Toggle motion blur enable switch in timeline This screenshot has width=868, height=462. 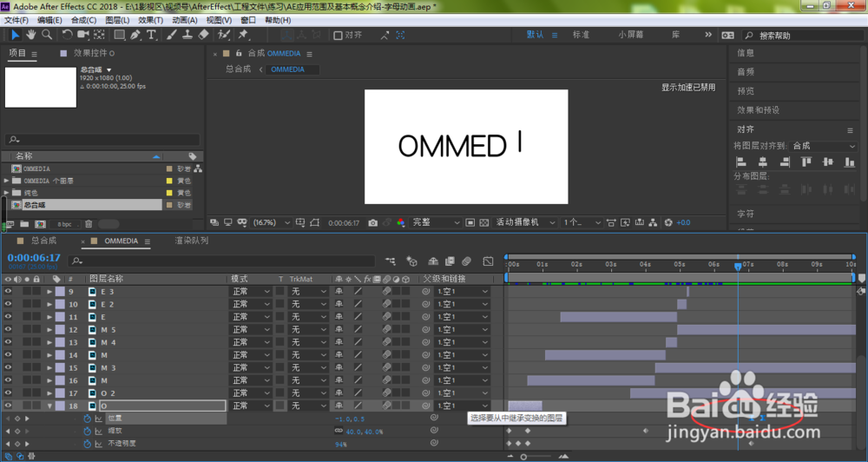click(467, 261)
